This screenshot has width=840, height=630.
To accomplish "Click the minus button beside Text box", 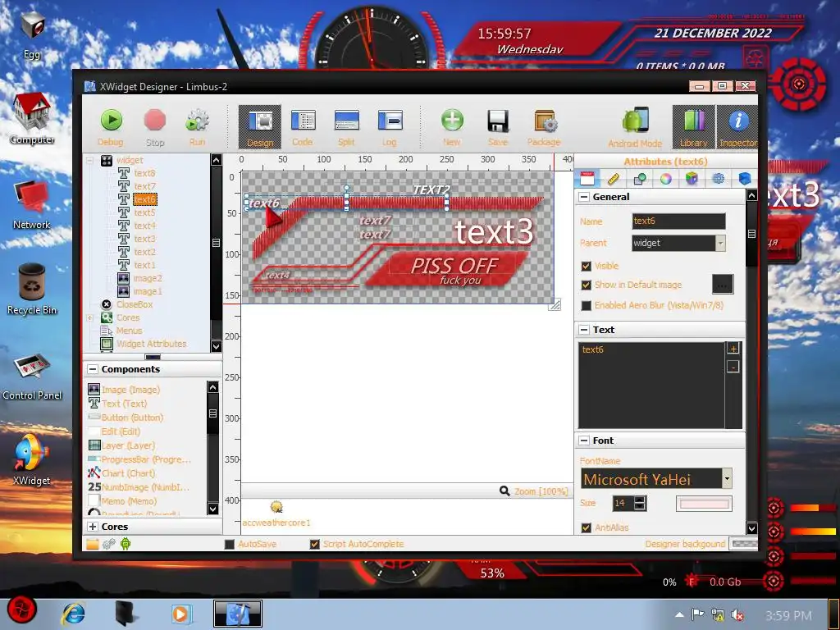I will click(733, 367).
